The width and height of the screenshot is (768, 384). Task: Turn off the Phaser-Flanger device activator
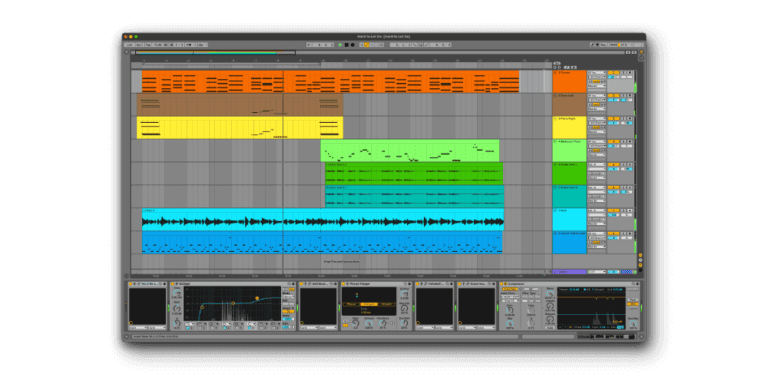point(343,284)
